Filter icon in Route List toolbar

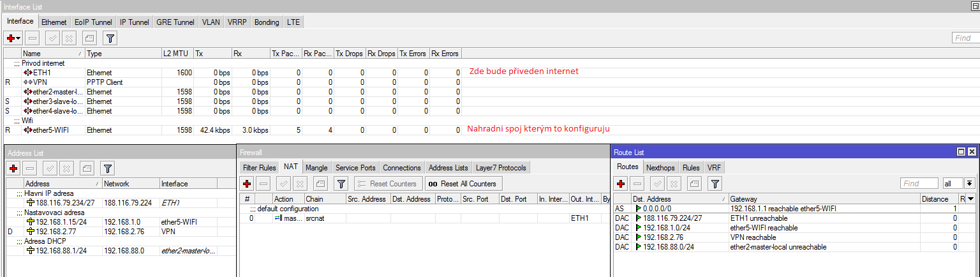715,184
